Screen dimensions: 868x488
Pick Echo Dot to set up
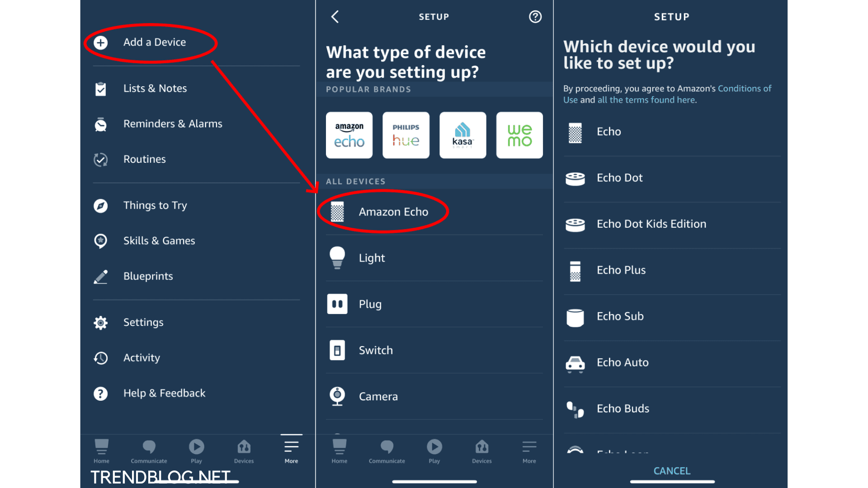click(672, 178)
